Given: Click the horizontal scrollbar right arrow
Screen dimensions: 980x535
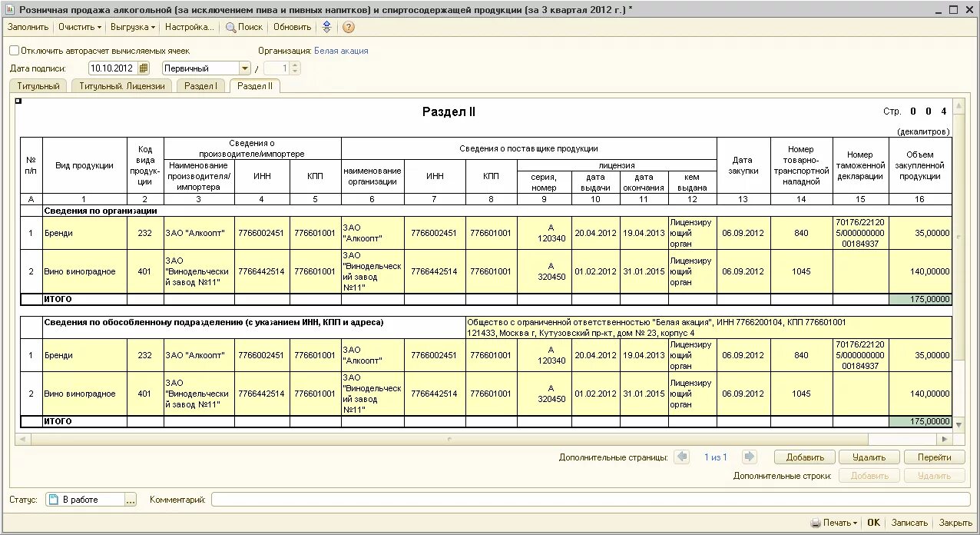Looking at the screenshot, I should (x=945, y=439).
